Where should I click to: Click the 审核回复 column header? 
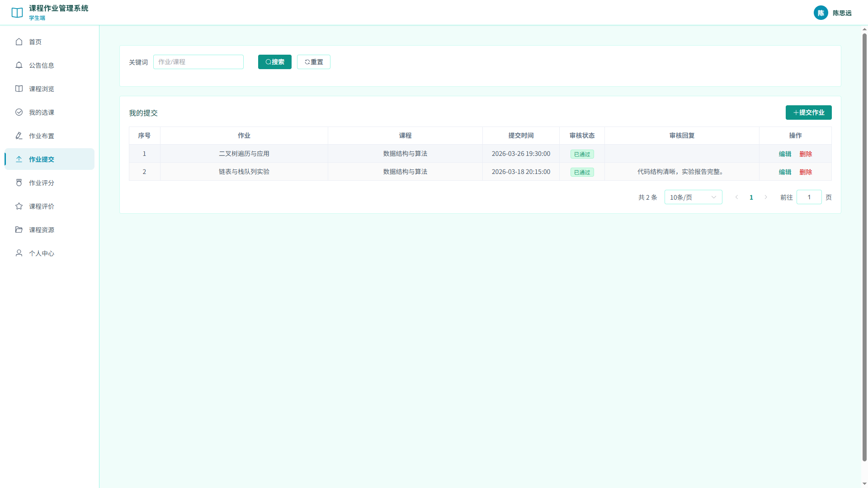click(682, 136)
